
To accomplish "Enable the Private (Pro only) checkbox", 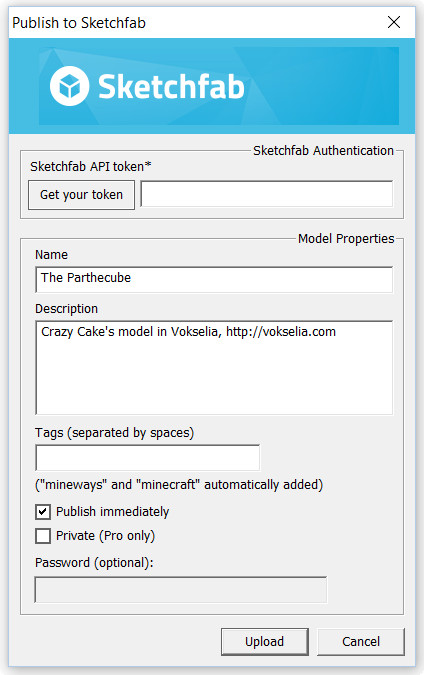I will click(43, 536).
